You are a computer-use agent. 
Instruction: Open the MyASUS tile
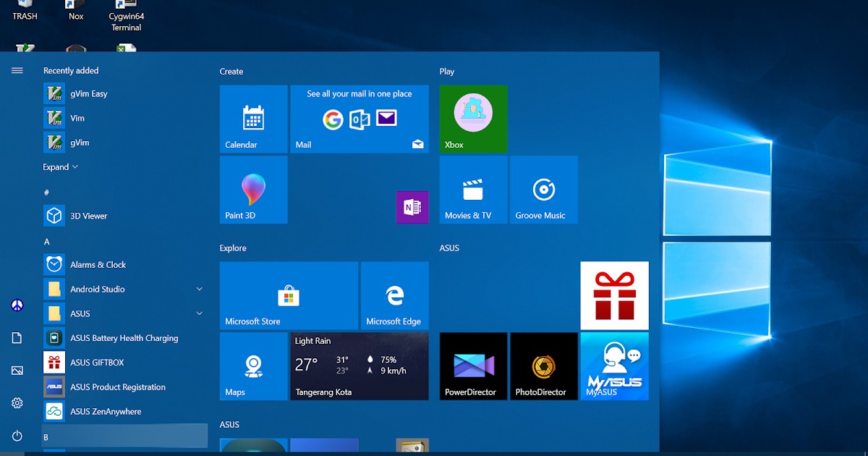[x=614, y=366]
